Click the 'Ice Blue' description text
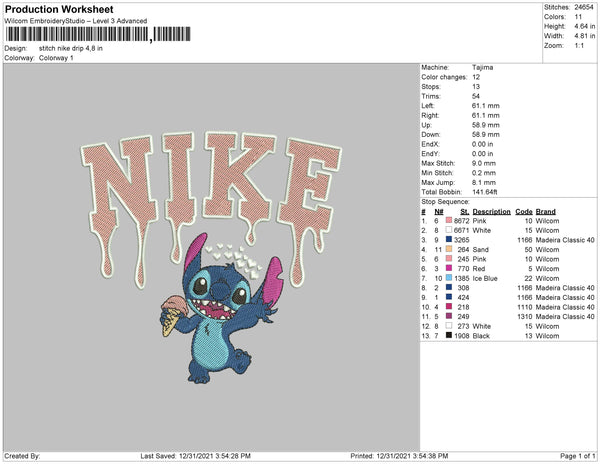 (485, 278)
